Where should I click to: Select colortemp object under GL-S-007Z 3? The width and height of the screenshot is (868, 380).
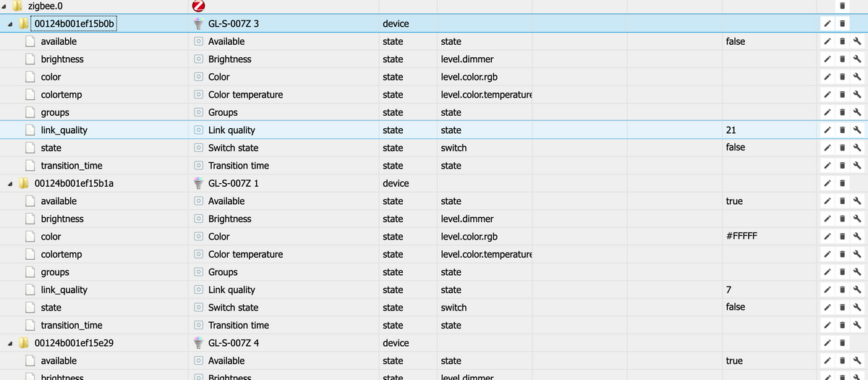point(61,95)
